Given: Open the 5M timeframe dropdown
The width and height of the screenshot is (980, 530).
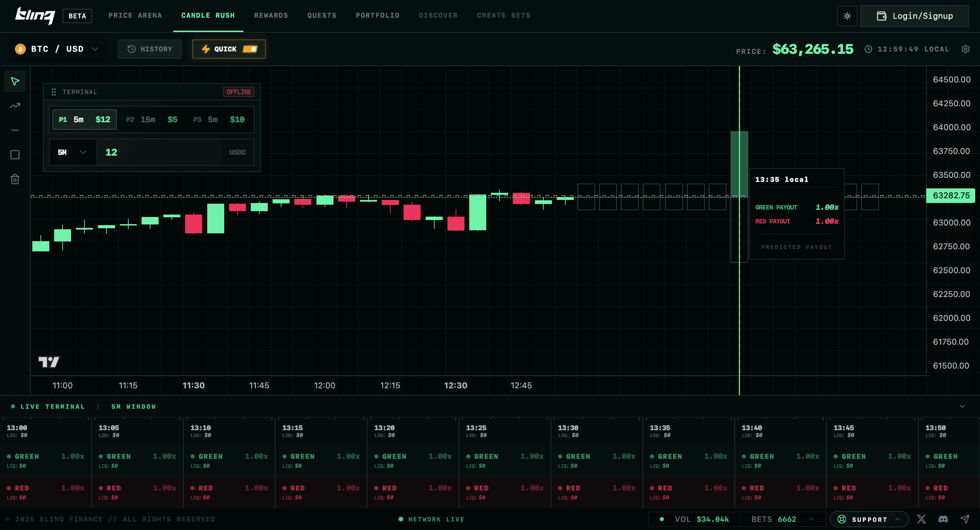Looking at the screenshot, I should tap(72, 152).
